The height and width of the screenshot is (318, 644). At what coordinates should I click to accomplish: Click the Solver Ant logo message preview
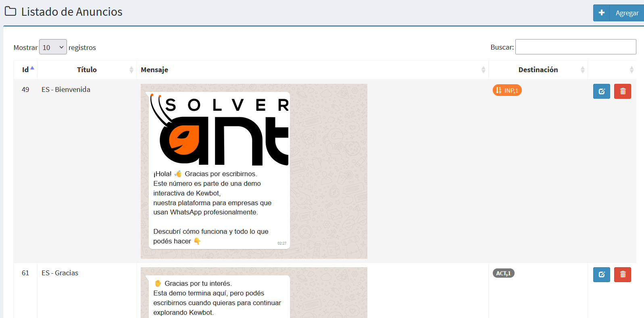[x=254, y=171]
